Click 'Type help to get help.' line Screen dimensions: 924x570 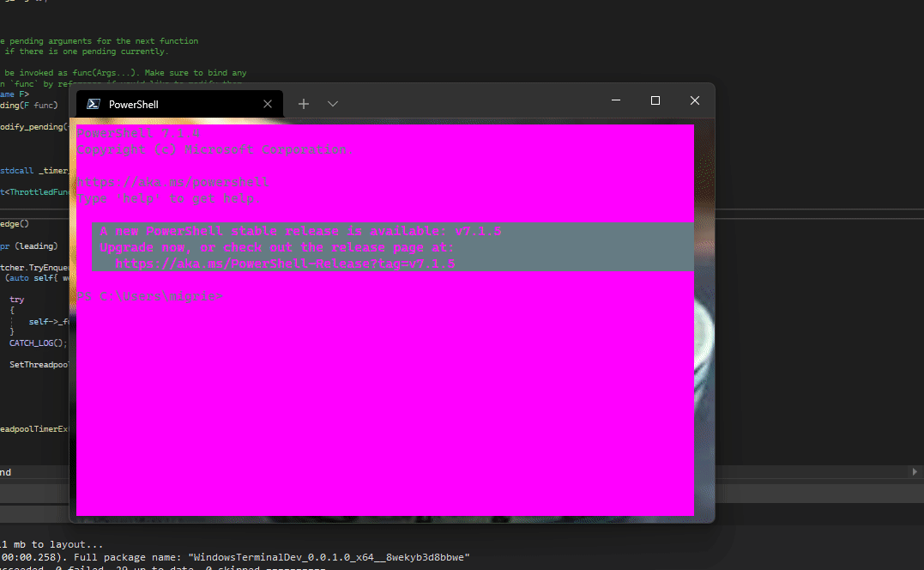tap(168, 198)
